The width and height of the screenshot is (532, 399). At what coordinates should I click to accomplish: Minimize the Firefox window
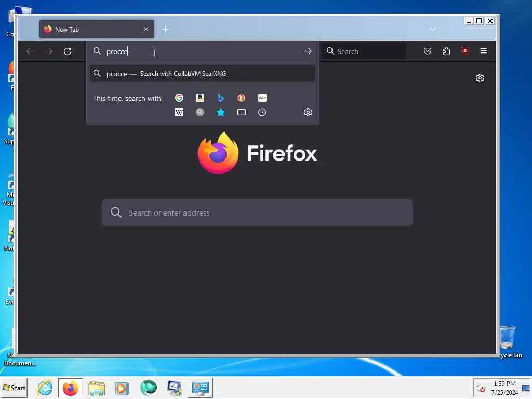click(469, 21)
